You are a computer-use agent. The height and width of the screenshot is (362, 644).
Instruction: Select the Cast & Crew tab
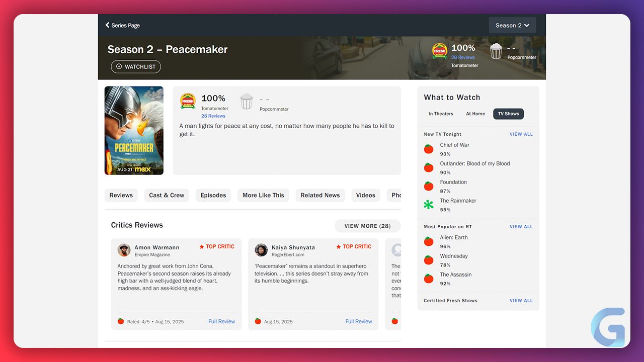[167, 195]
